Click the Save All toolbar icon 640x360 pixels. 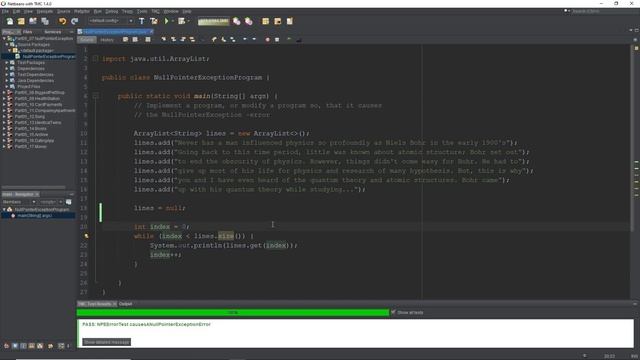coord(45,21)
